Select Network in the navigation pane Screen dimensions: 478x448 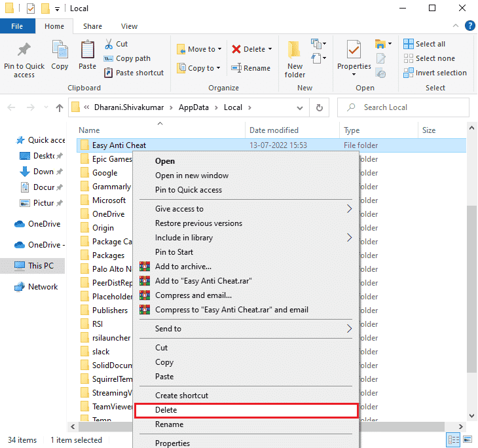click(36, 287)
